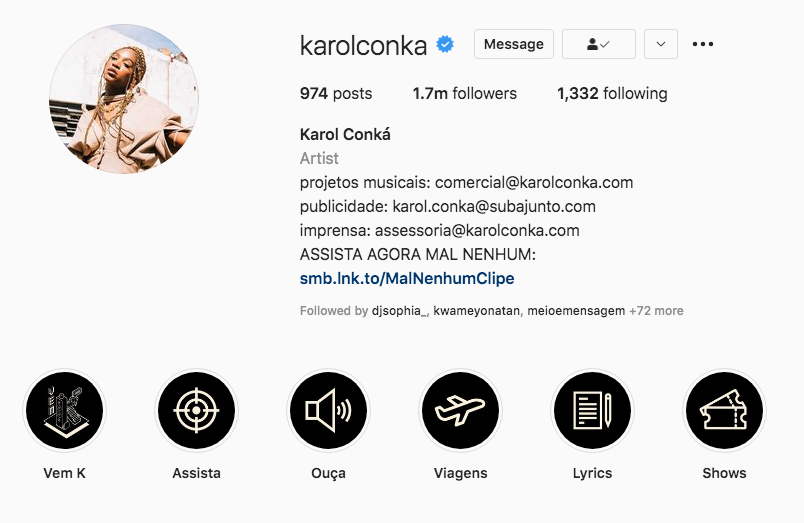Screen dimensions: 804x523
Task: Open the Ouça speaker highlight icon
Action: (x=328, y=411)
